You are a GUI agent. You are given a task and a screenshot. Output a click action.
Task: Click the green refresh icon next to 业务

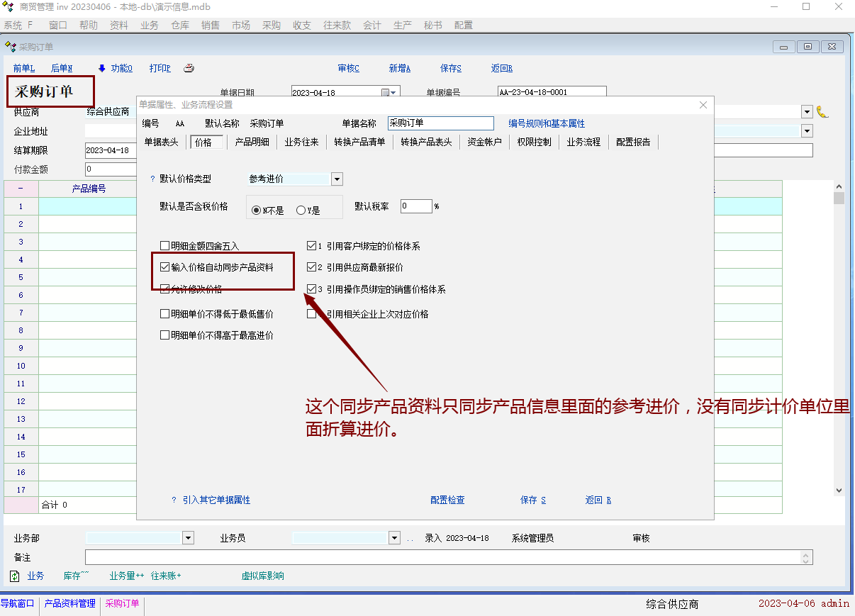(x=15, y=576)
